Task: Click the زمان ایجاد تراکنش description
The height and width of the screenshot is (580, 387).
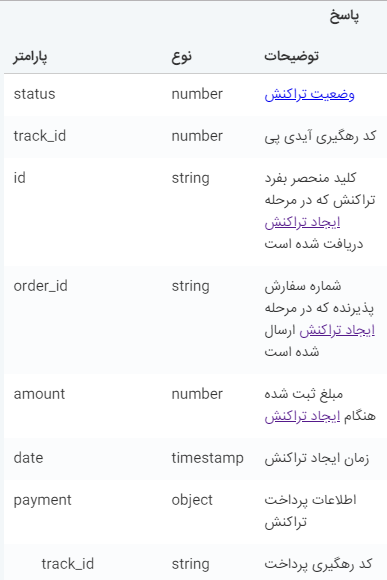Action: point(317,459)
